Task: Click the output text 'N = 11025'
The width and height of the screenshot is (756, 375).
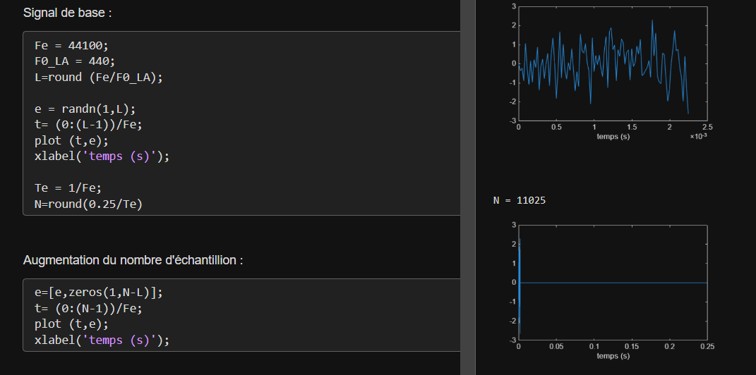Action: 519,201
